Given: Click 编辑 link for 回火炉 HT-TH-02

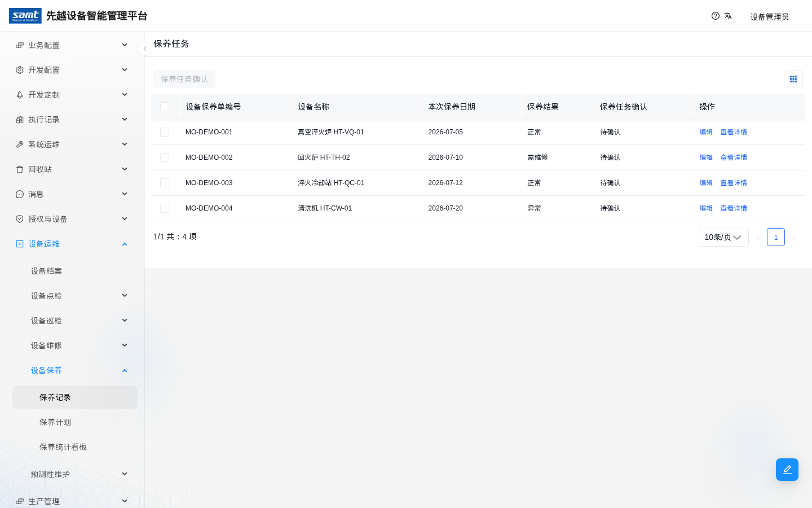Looking at the screenshot, I should coord(706,157).
